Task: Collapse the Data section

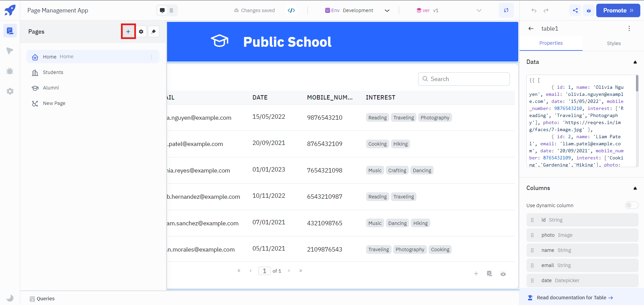Action: point(635,62)
